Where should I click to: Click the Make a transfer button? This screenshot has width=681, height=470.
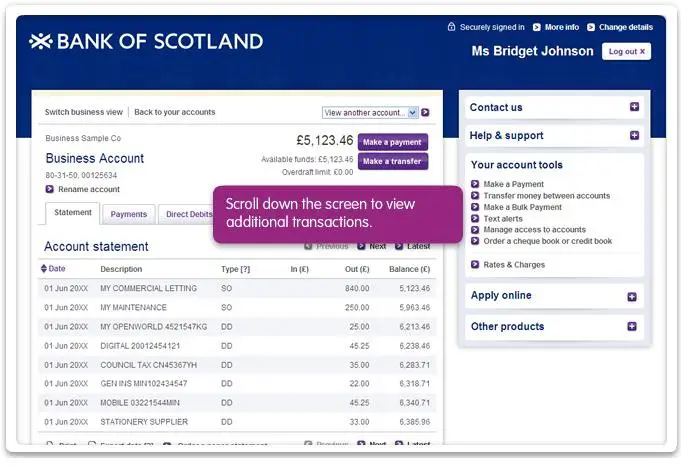coord(393,161)
